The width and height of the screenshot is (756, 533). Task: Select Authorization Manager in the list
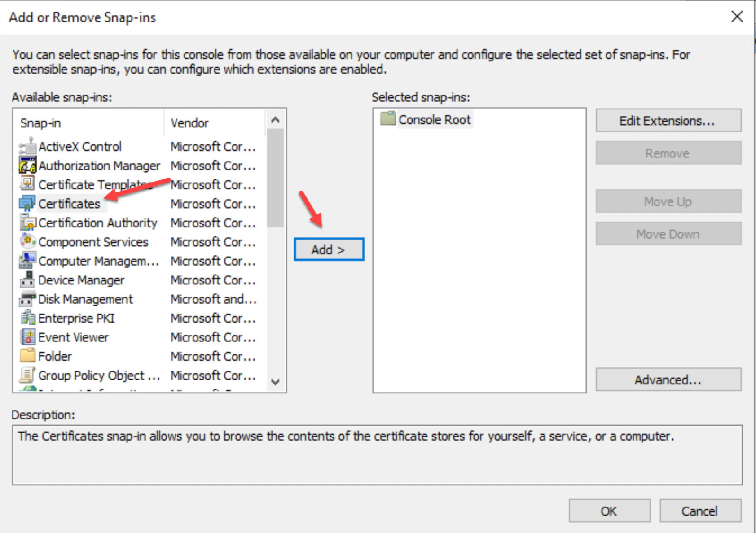tap(99, 166)
